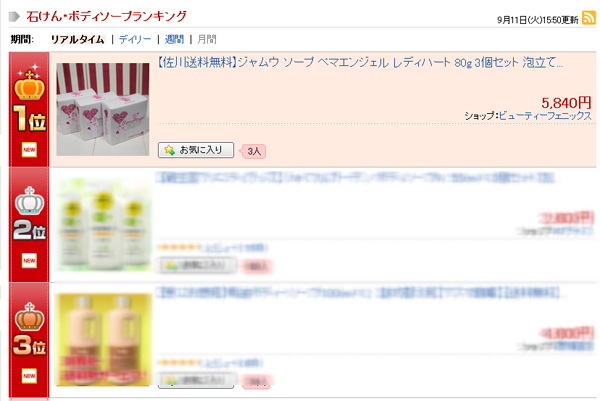600x401 pixels.
Task: Visit ビューティーフェニックス shop link
Action: (545, 116)
